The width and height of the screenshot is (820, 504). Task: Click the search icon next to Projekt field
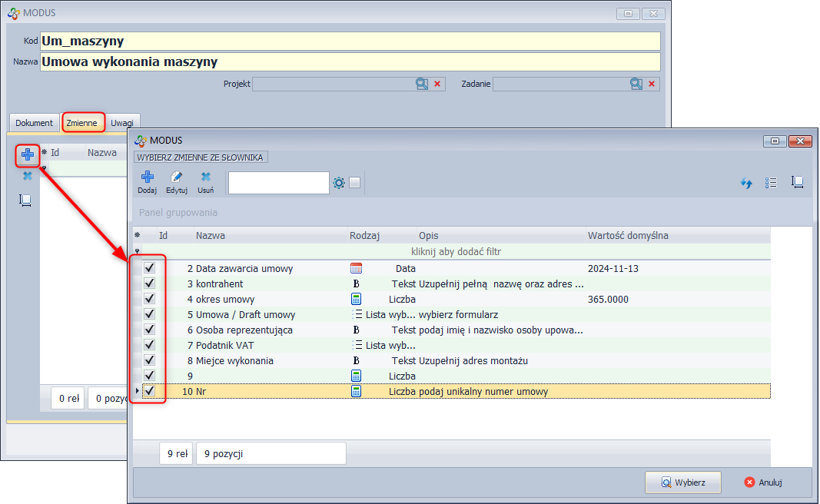point(422,84)
